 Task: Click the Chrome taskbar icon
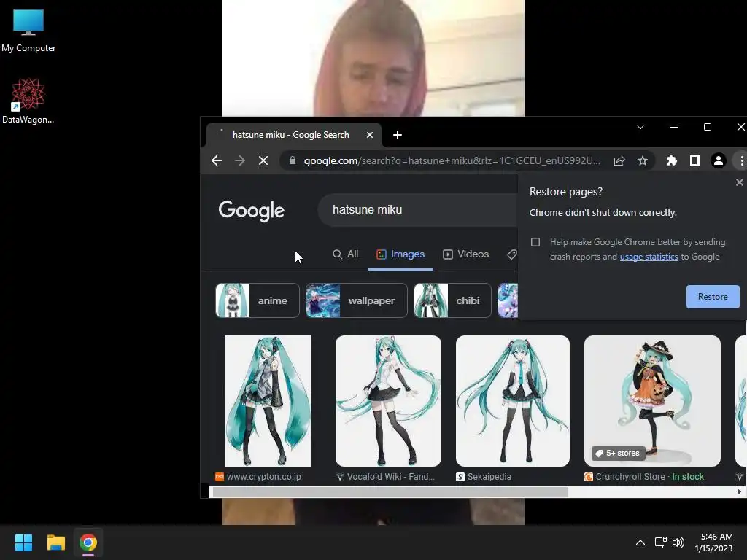pyautogui.click(x=88, y=542)
